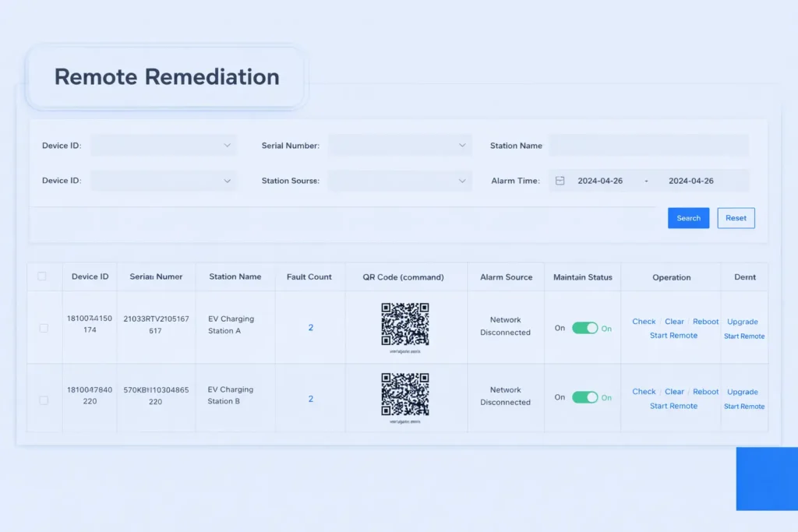Screen dimensions: 798x532
Task: Check the row checkbox for device 1810044150174
Action: click(x=44, y=328)
